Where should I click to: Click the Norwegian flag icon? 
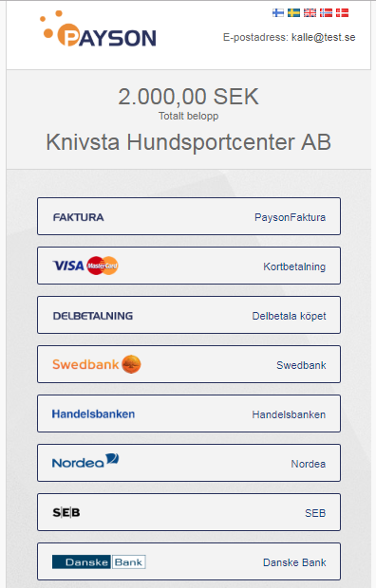326,13
